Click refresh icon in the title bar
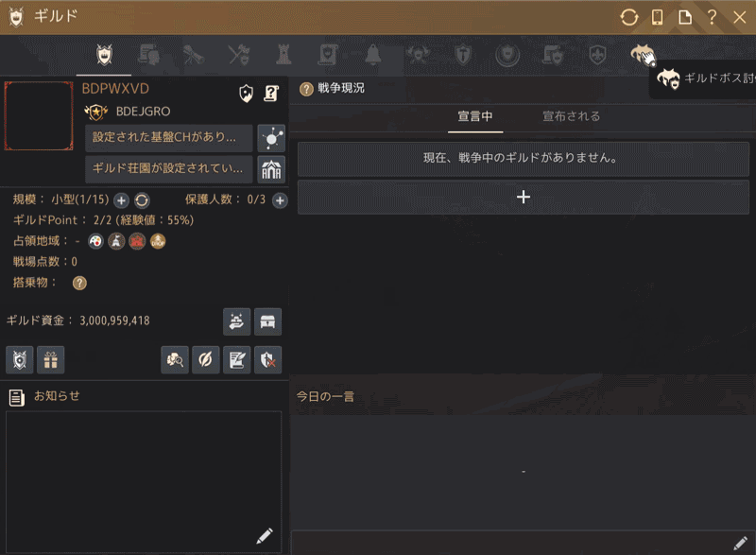The image size is (756, 555). point(628,17)
